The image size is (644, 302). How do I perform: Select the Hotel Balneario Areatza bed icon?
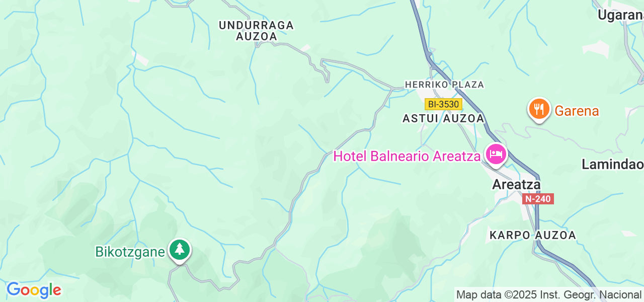pyautogui.click(x=496, y=154)
